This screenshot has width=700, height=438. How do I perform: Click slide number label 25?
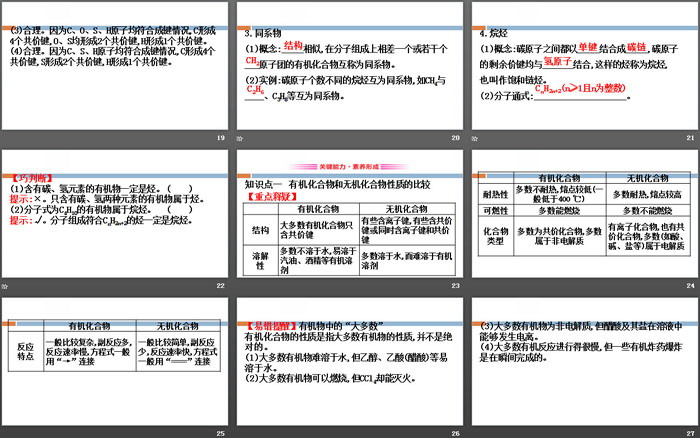(221, 434)
